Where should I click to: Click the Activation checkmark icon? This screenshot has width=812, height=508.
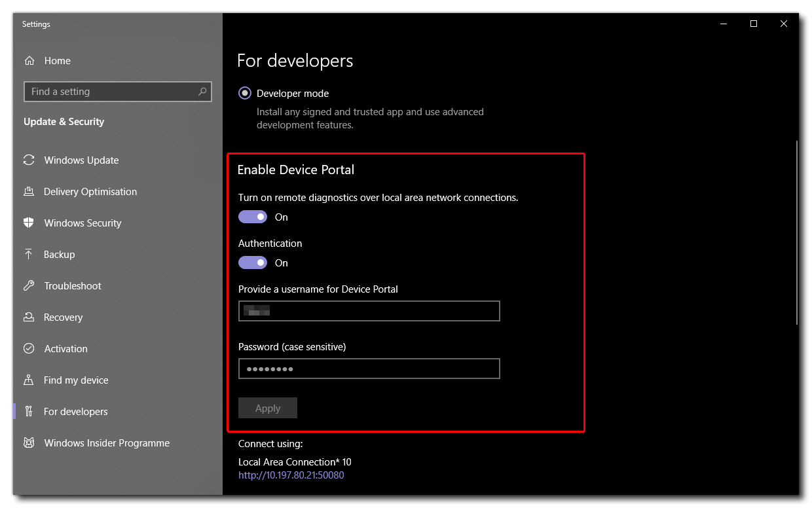click(x=29, y=349)
